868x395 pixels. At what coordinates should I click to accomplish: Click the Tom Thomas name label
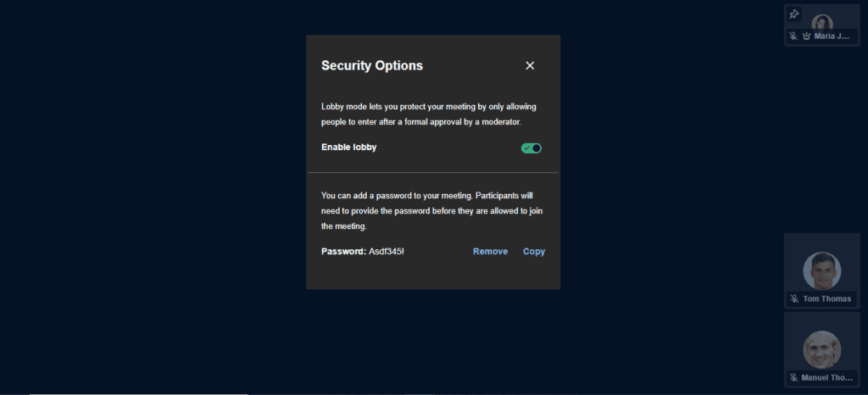(x=827, y=298)
